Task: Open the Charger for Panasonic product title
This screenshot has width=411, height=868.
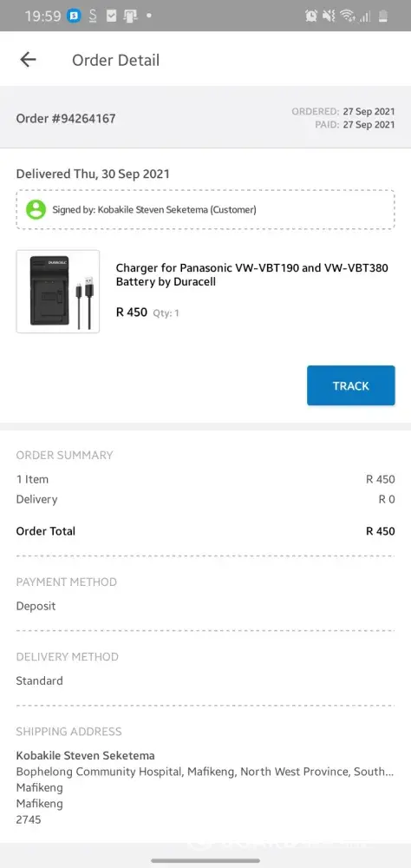Action: point(251,274)
